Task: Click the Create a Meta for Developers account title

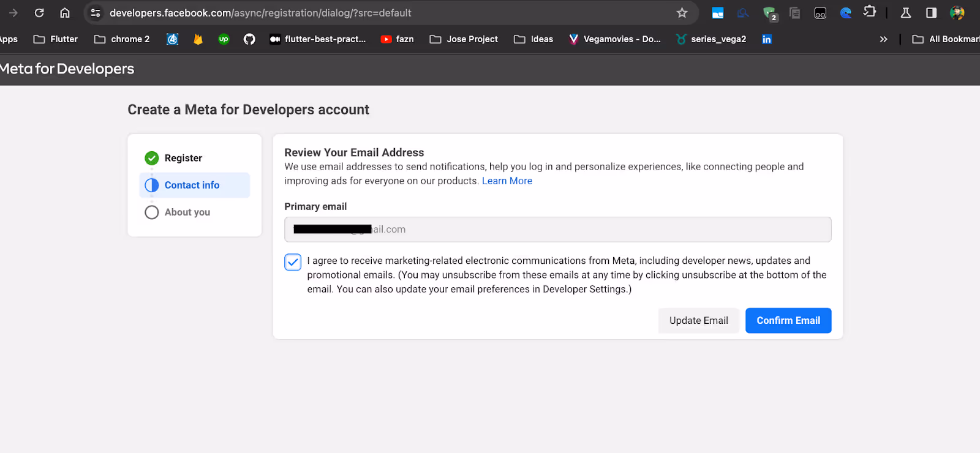Action: click(x=248, y=110)
